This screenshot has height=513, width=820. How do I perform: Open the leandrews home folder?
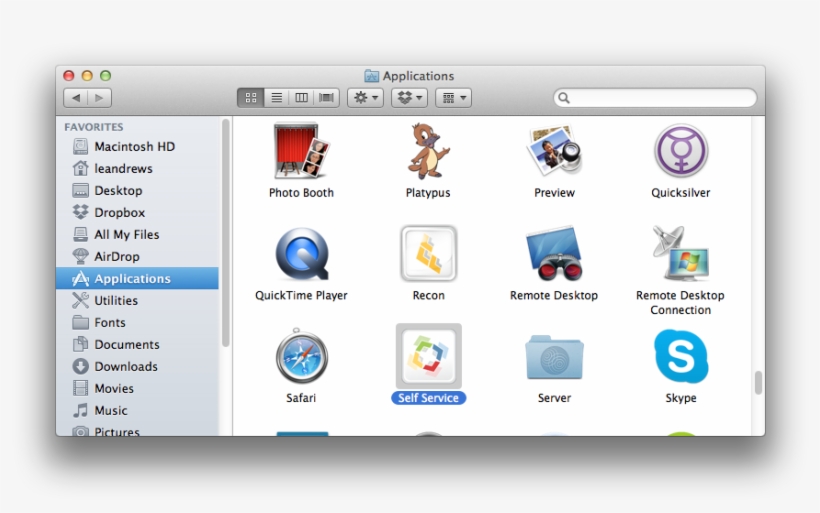(x=137, y=168)
